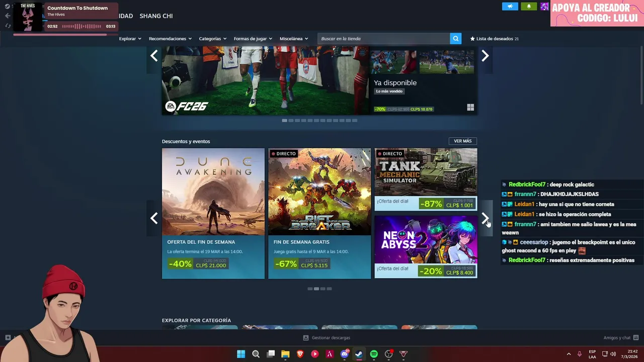Click the -87% CLP$ 1.001 price tag

[447, 204]
